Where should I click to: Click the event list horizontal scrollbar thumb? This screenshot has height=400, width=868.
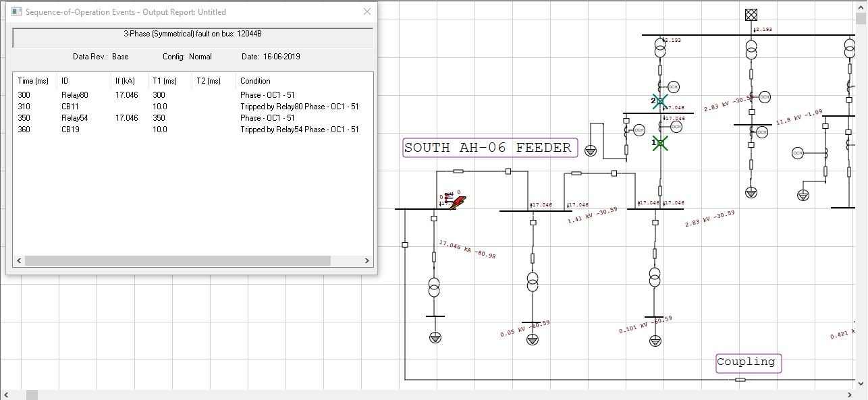point(177,260)
